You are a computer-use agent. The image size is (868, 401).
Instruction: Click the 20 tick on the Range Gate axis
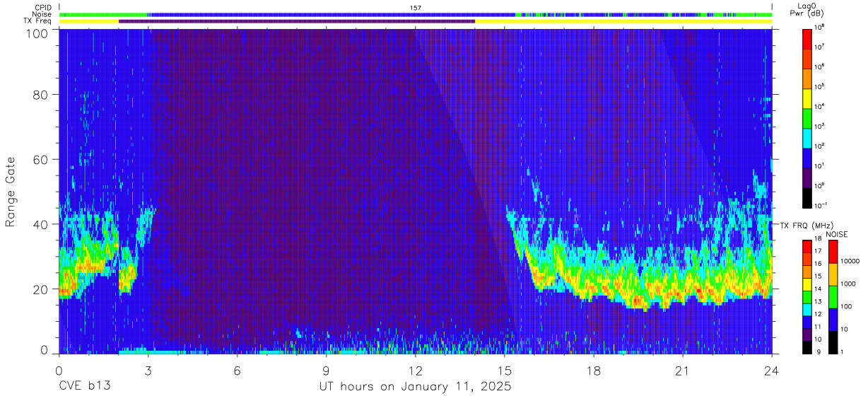(41, 289)
